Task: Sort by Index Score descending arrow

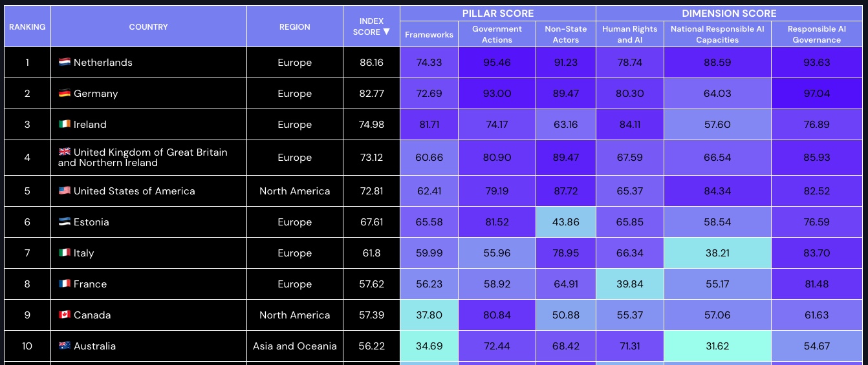Action: (386, 32)
